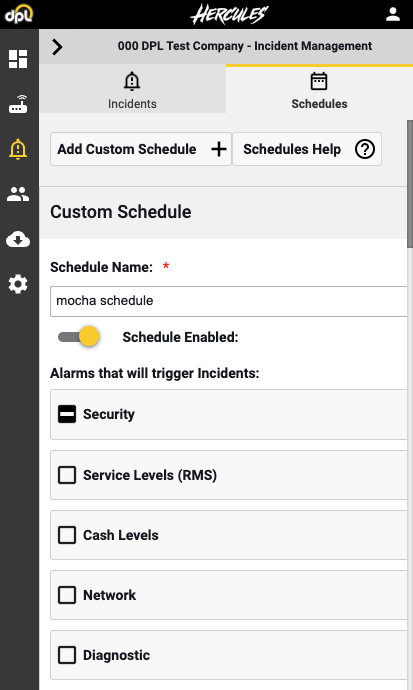Open the user account profile icon

[x=393, y=15]
